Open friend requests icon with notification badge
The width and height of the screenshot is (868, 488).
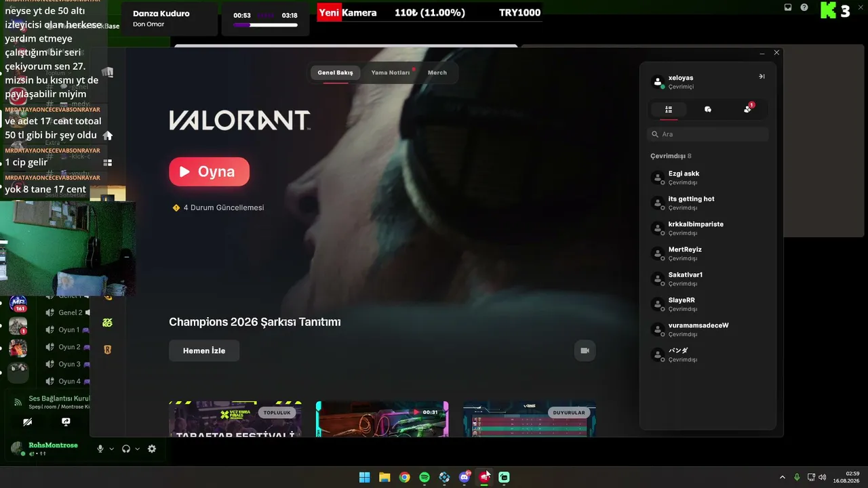tap(747, 108)
